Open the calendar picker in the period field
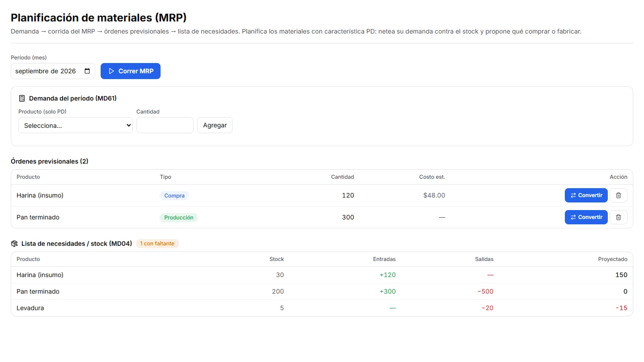The height and width of the screenshot is (362, 644). (x=87, y=71)
